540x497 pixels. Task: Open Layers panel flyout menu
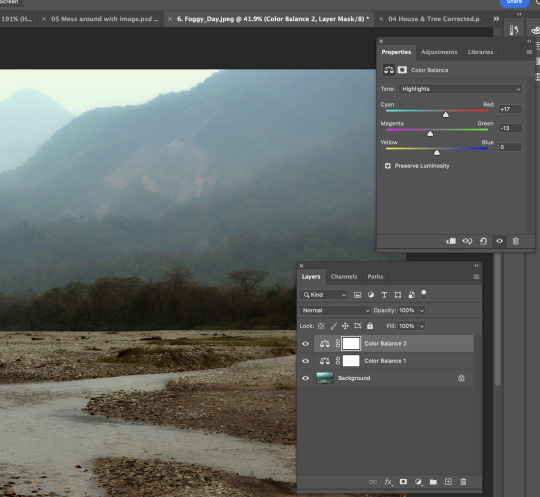coord(476,277)
